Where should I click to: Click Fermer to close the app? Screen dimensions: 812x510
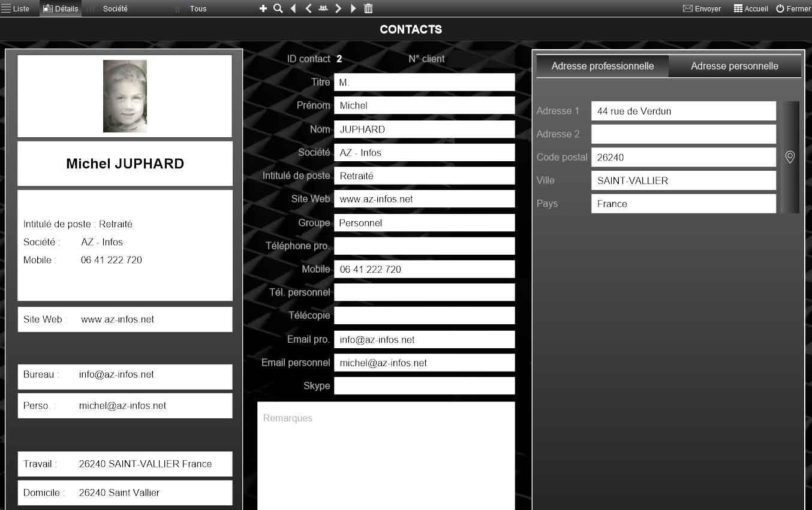(793, 8)
